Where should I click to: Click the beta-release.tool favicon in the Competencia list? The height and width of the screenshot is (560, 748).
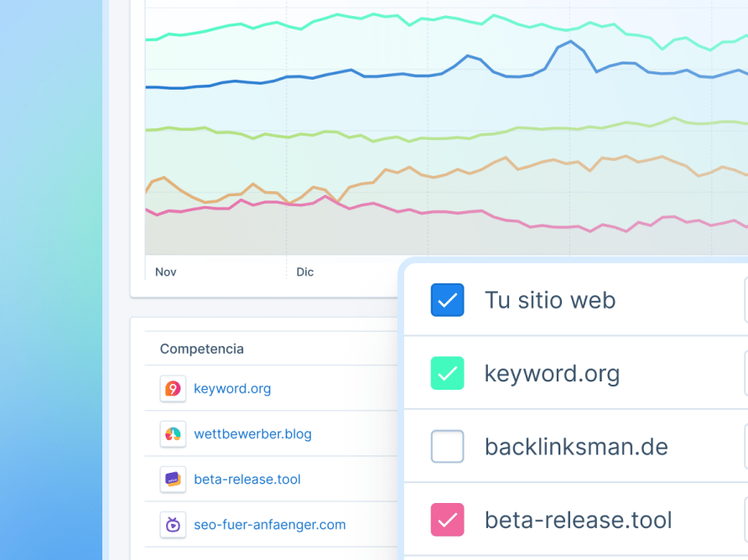[173, 480]
